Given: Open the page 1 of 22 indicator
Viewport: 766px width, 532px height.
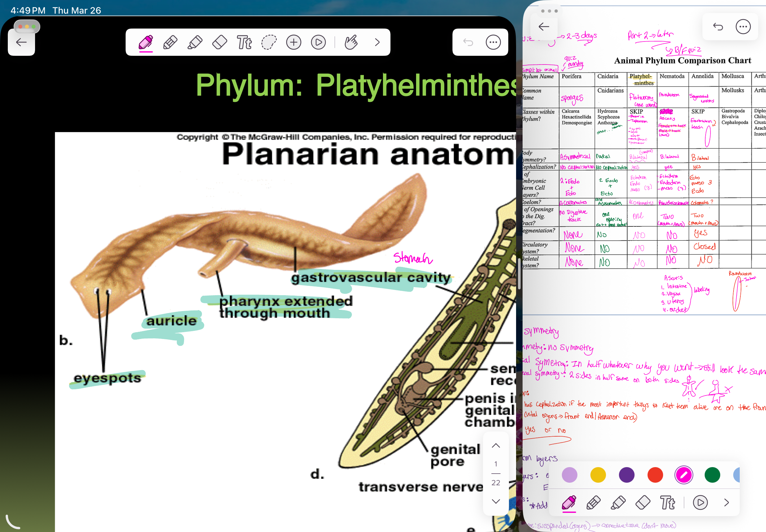Looking at the screenshot, I should click(x=496, y=473).
